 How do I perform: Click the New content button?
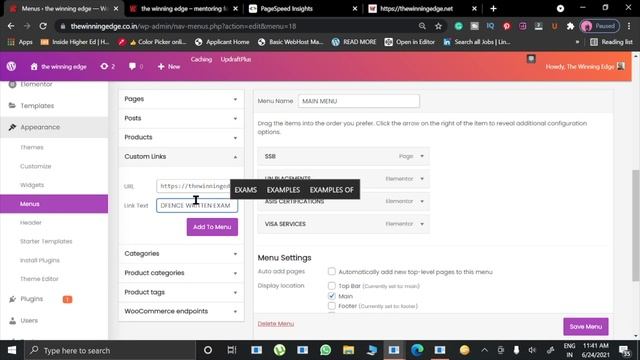[x=169, y=67]
